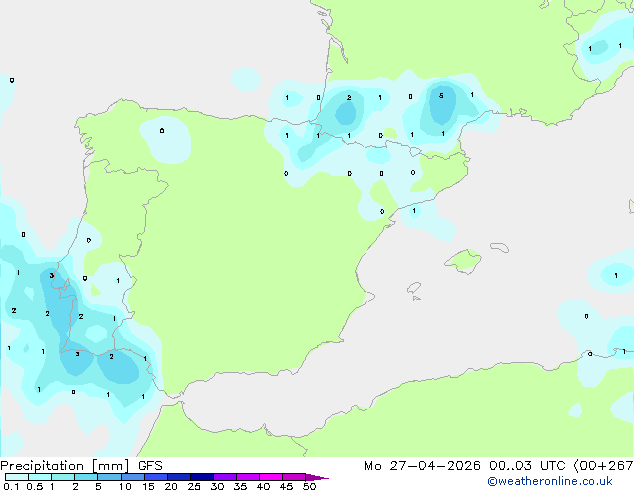Viewport: 634px width, 490px height.
Task: Click the Mallorca island outline
Action: tap(463, 262)
